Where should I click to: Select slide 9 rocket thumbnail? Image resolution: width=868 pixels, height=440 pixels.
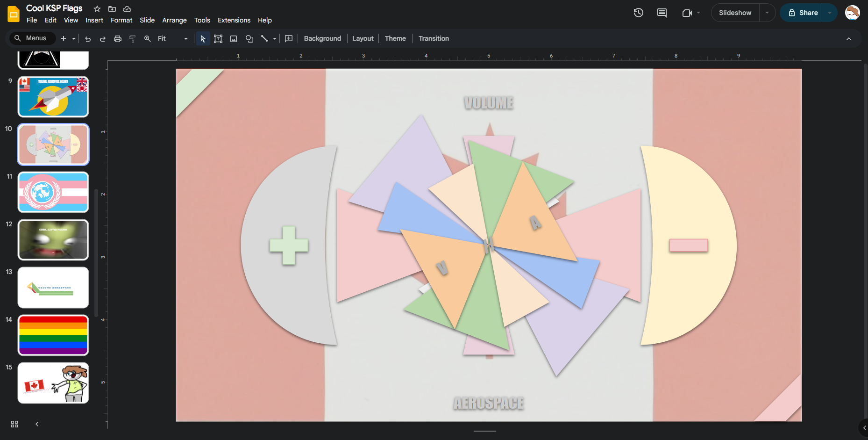[x=53, y=97]
